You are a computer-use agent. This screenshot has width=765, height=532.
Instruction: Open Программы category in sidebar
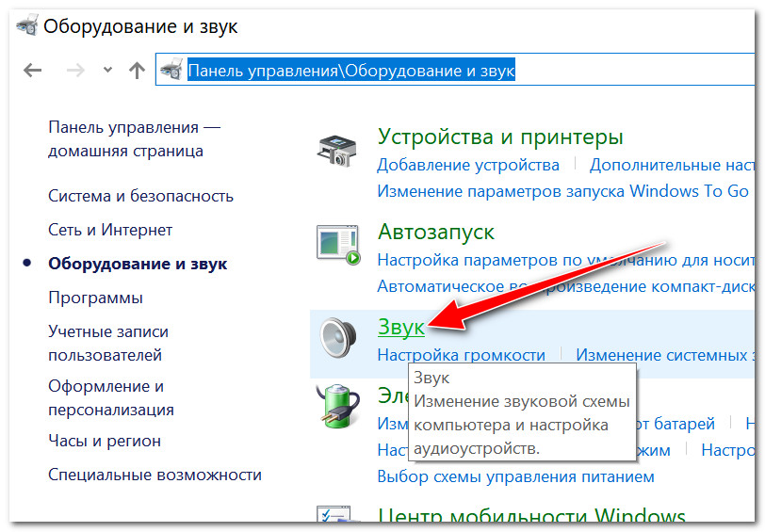pyautogui.click(x=95, y=298)
